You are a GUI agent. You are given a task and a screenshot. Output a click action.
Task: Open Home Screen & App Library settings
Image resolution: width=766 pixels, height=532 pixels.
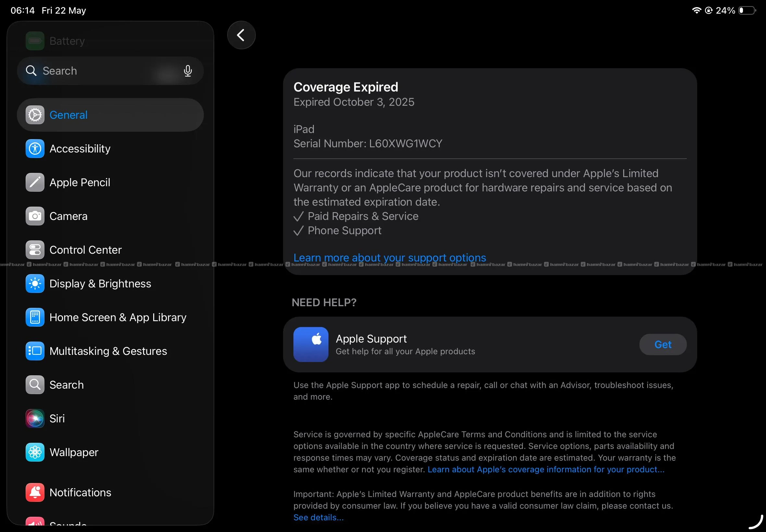pos(110,317)
